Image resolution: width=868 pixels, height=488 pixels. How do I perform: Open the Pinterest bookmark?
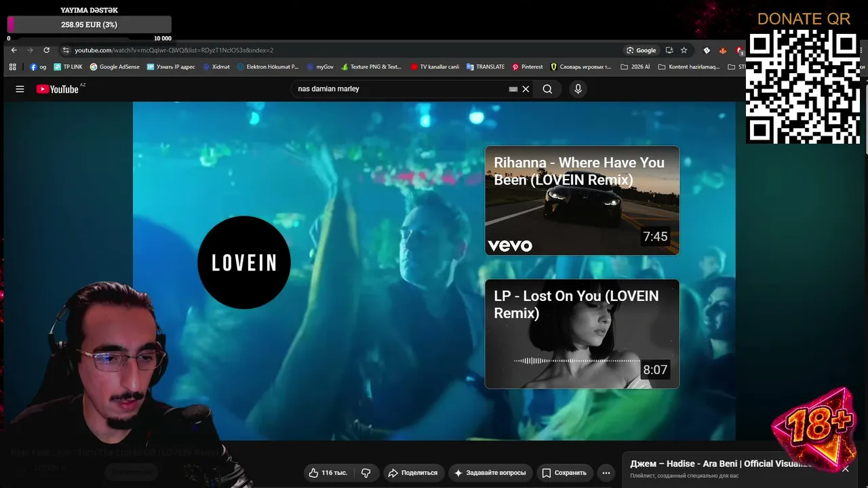pos(528,67)
